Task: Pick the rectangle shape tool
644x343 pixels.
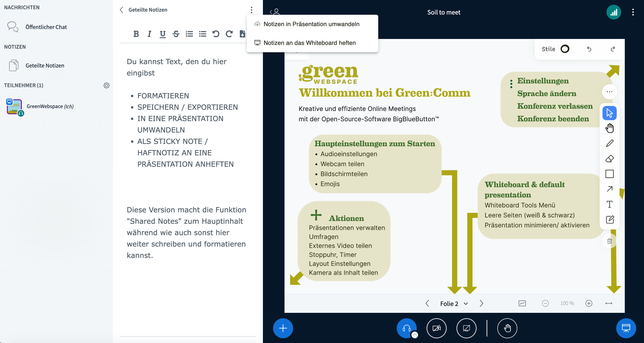Action: pos(610,174)
